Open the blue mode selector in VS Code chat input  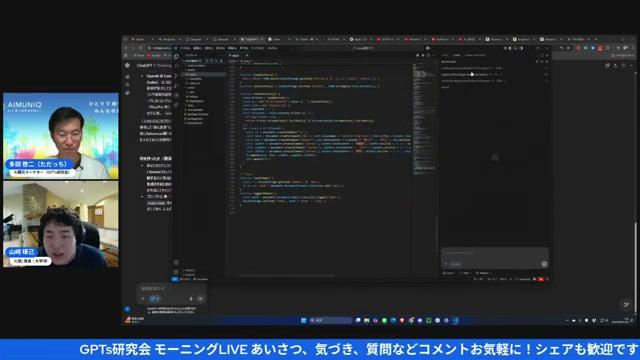[x=456, y=264]
